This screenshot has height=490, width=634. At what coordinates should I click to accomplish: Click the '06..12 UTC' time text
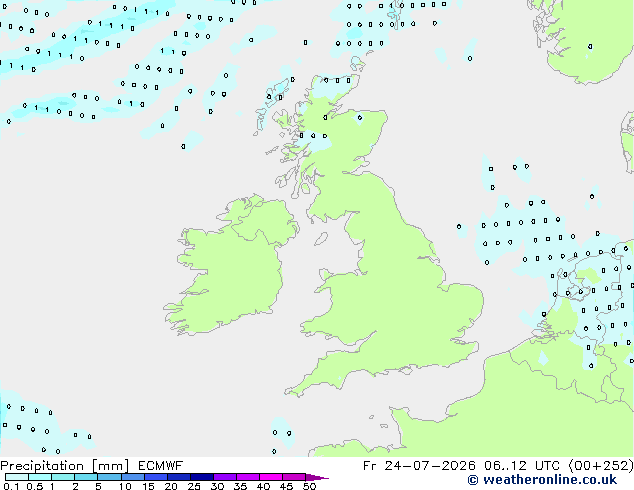(x=522, y=466)
